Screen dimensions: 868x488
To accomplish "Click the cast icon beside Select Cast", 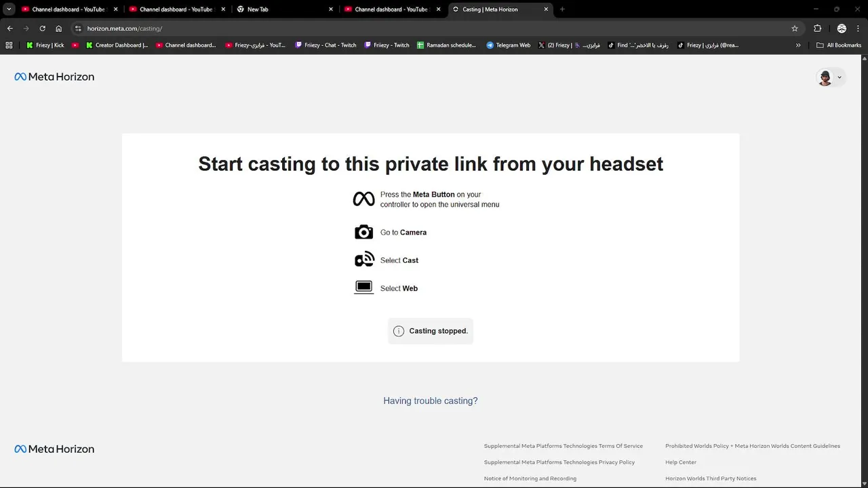I will coord(364,260).
